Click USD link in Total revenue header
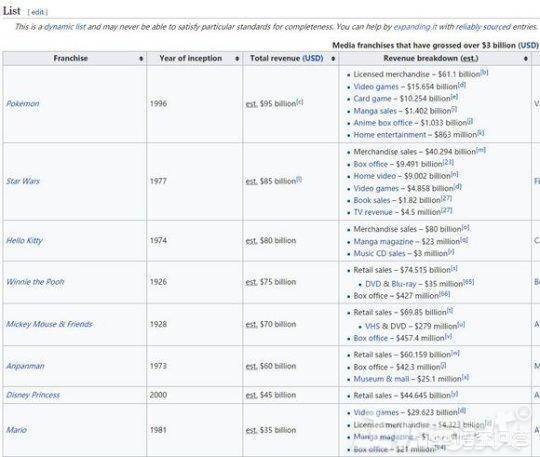 pos(313,59)
